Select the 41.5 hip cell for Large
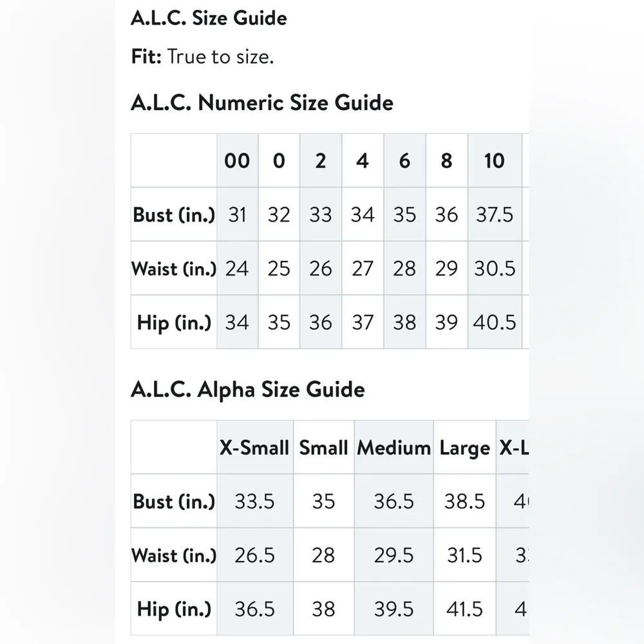This screenshot has height=644, width=644. [464, 609]
